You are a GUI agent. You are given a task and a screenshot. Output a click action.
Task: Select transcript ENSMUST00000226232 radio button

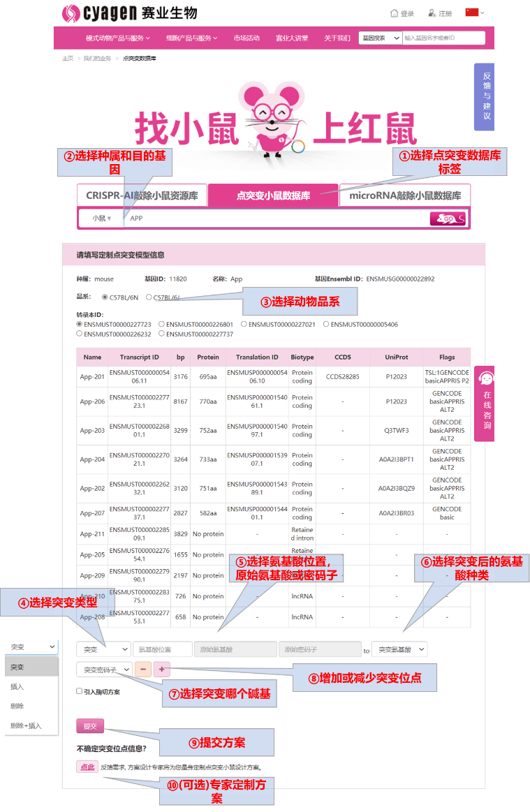[x=80, y=334]
